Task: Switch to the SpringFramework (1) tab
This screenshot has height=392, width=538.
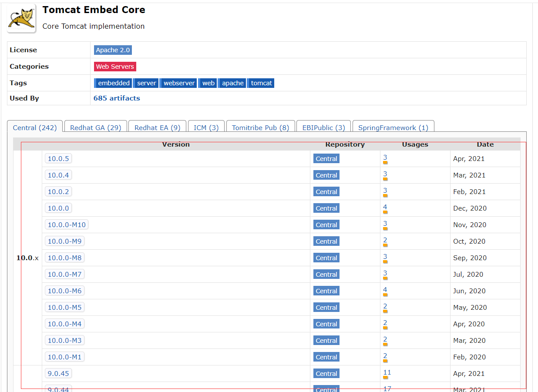Action: click(393, 127)
